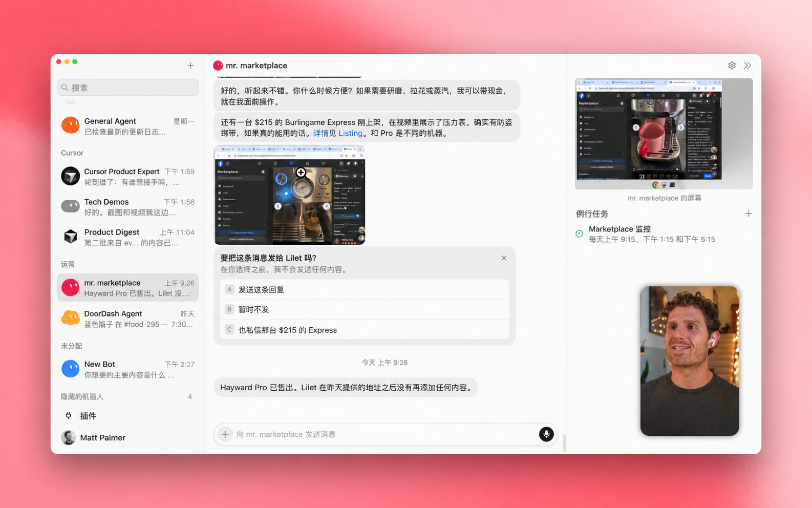Open the Marketplace 监控 routine task
812x508 pixels.
[x=664, y=234]
